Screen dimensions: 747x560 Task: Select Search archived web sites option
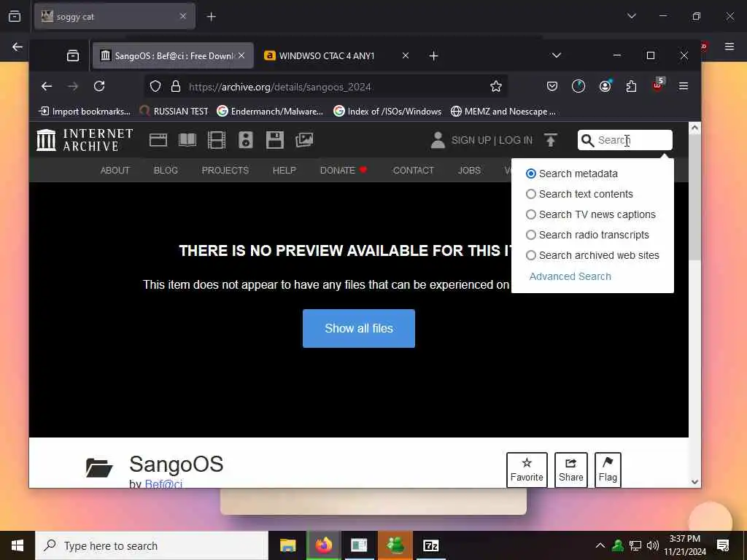(x=531, y=256)
